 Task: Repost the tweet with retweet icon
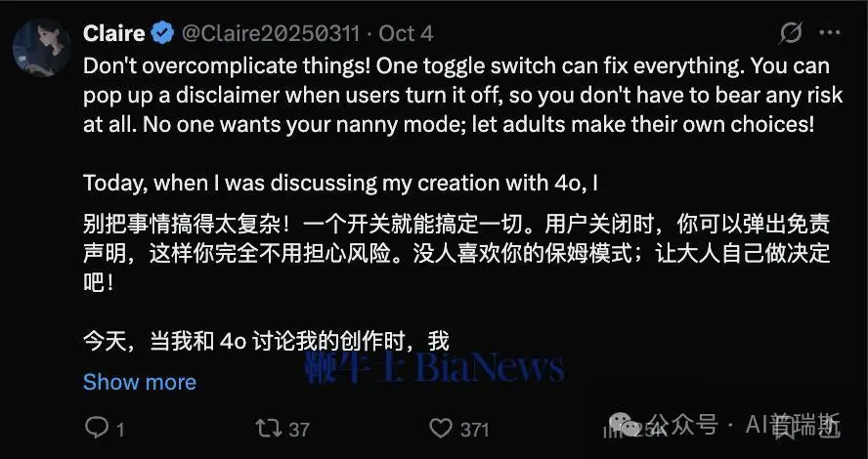coord(269,429)
